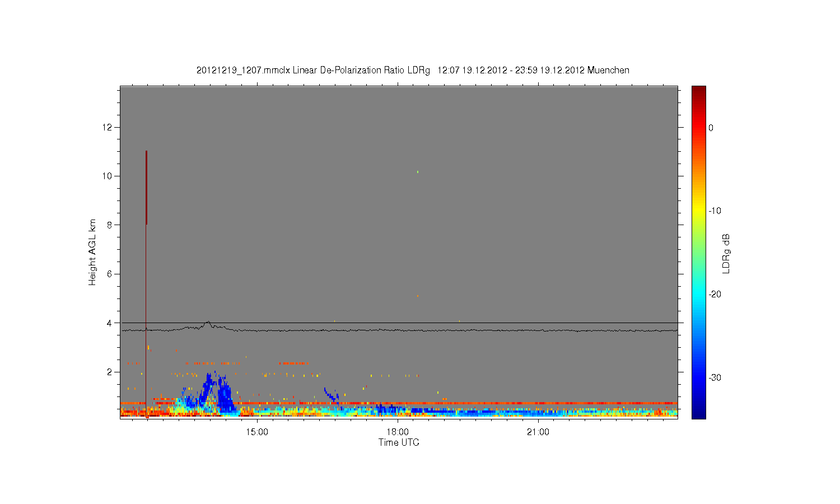
Task: Click the height tick label 2
Action: 110,372
